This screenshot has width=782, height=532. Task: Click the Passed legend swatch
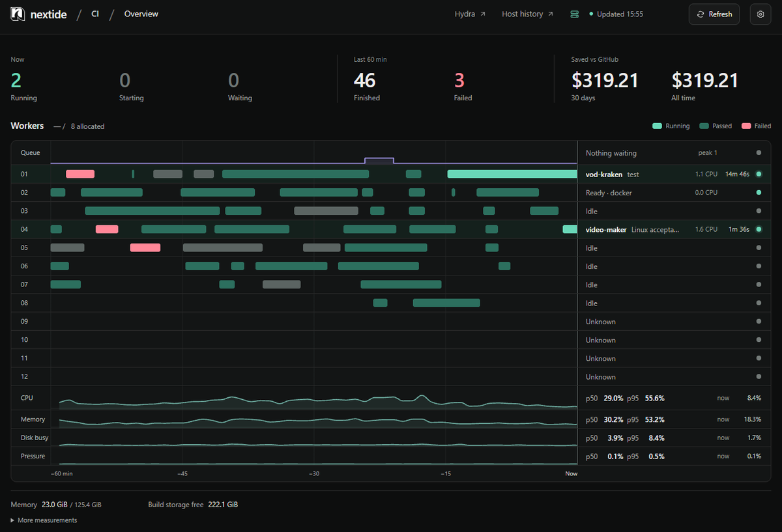pyautogui.click(x=704, y=126)
